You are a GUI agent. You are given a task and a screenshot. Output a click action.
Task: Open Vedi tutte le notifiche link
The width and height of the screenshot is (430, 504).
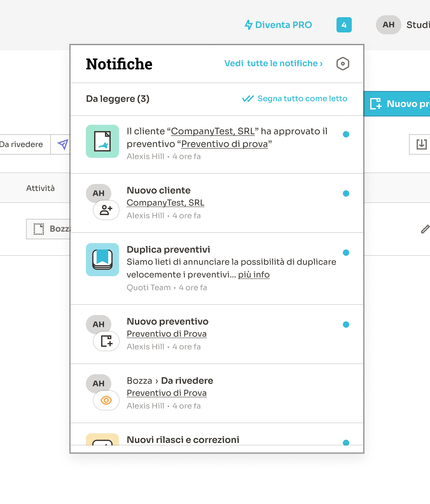(x=273, y=63)
